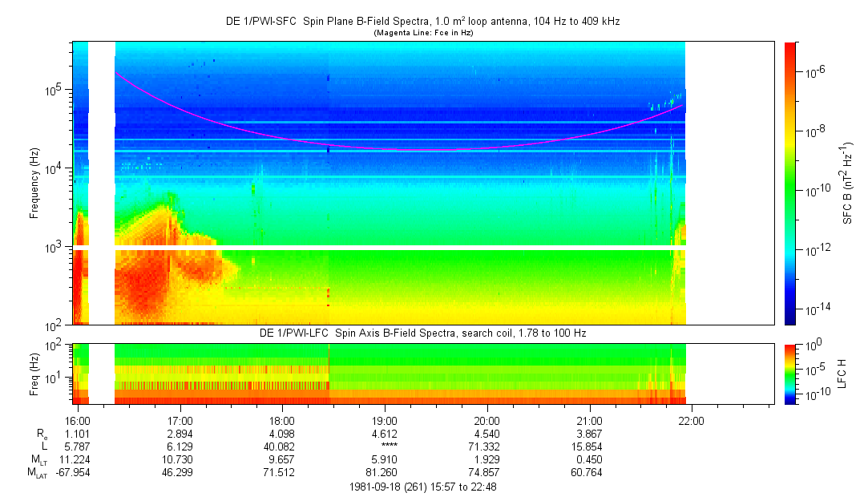
Task: Click the Frequency (Hz) axis label
Action: click(34, 184)
